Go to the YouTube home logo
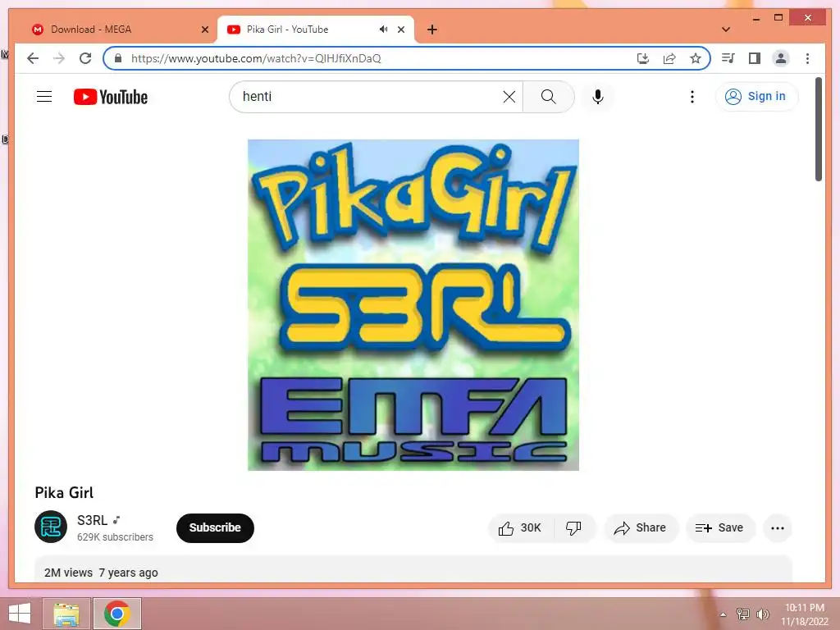This screenshot has width=840, height=630. pyautogui.click(x=111, y=97)
